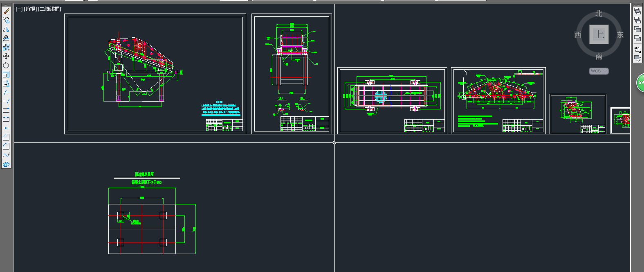
Task: Click Bring Above Objects icon
Action: pyautogui.click(x=637, y=29)
